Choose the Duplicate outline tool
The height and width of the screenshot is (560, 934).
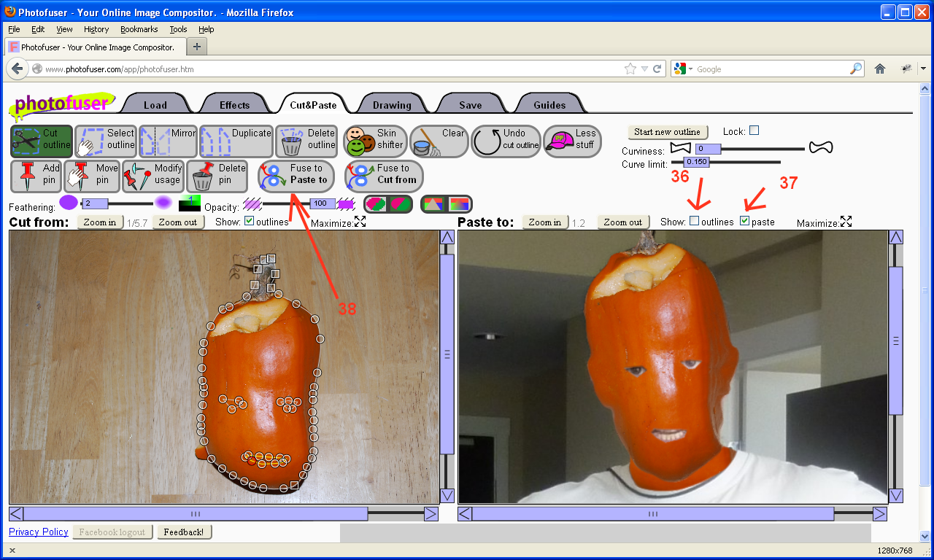[236, 141]
